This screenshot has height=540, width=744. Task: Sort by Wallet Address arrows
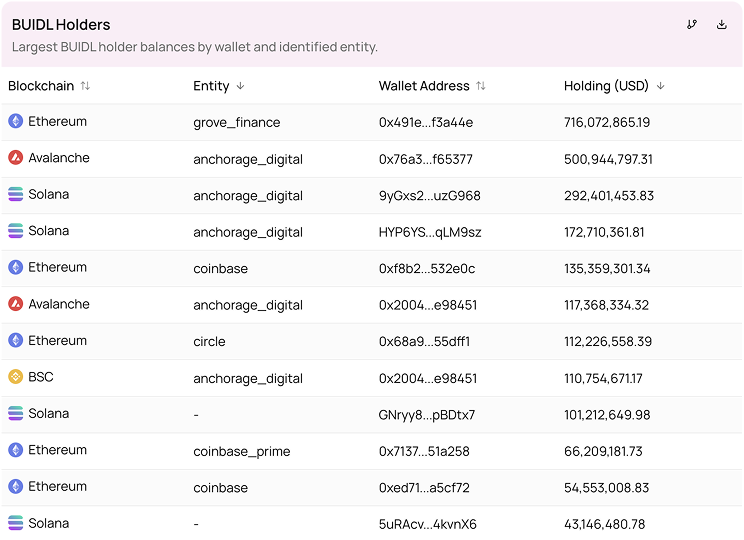[481, 86]
